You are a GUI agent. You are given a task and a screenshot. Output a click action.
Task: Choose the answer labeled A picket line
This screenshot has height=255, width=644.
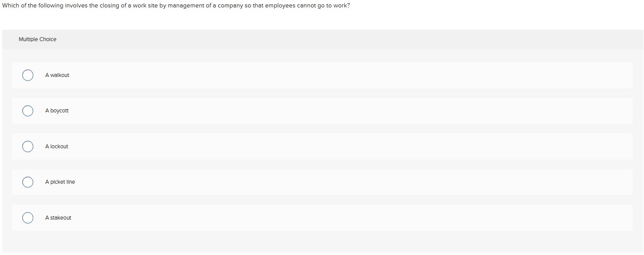pyautogui.click(x=60, y=182)
